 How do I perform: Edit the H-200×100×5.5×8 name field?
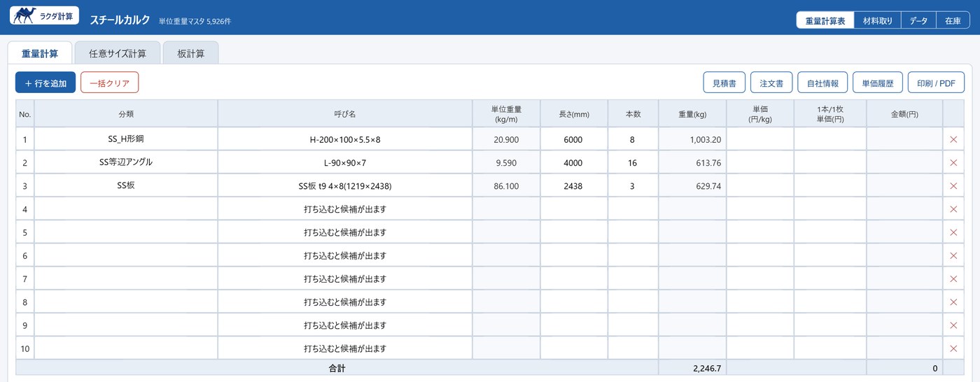[345, 140]
